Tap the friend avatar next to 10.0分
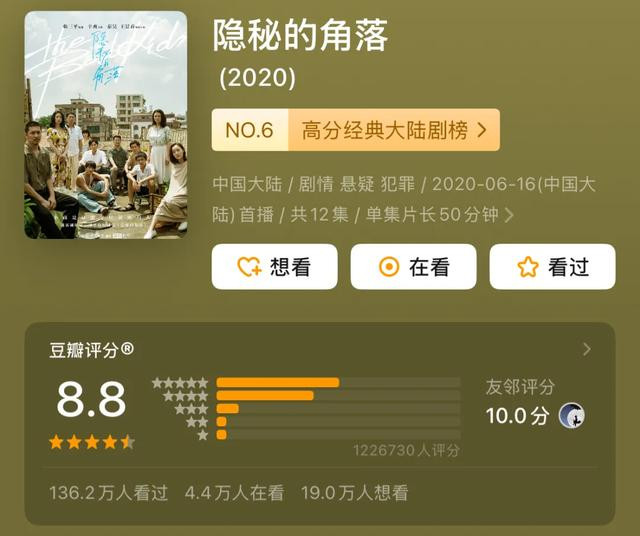This screenshot has width=640, height=536. click(x=571, y=416)
